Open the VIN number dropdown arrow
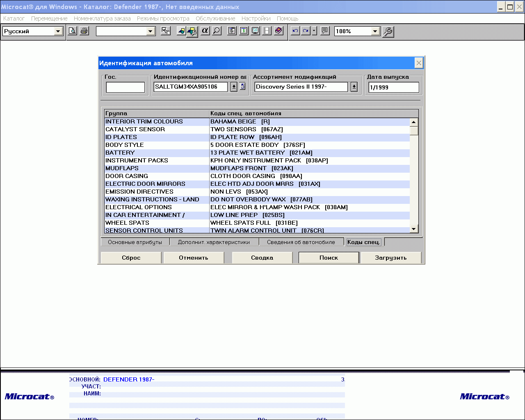This screenshot has height=420, width=525. (x=234, y=87)
